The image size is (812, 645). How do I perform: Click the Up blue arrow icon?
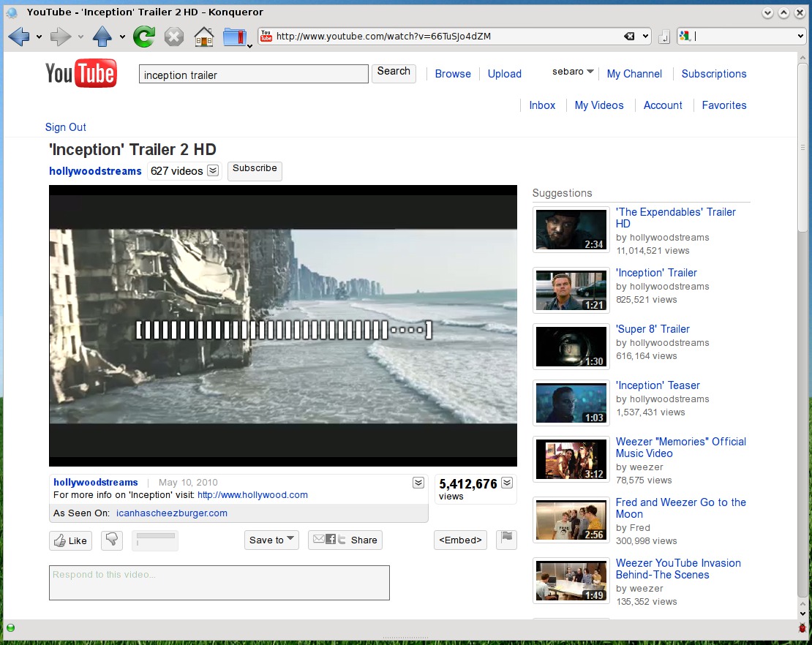[x=102, y=37]
